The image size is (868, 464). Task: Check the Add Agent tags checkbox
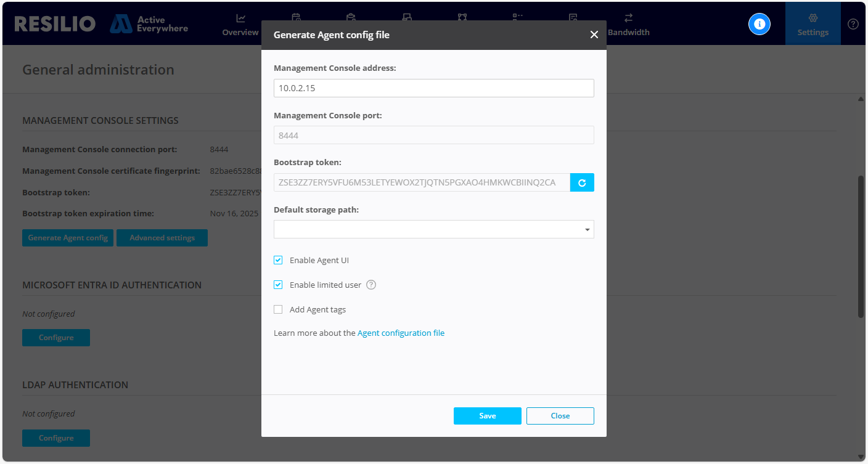click(x=278, y=309)
